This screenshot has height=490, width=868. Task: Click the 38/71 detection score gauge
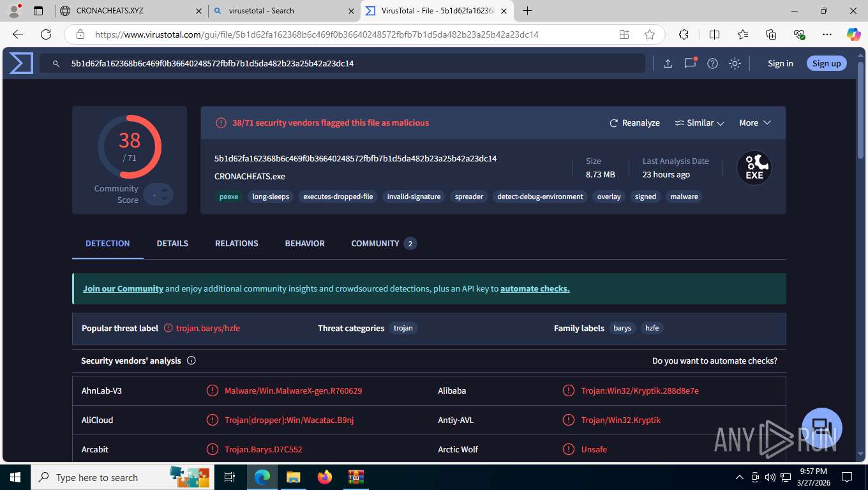pos(130,147)
